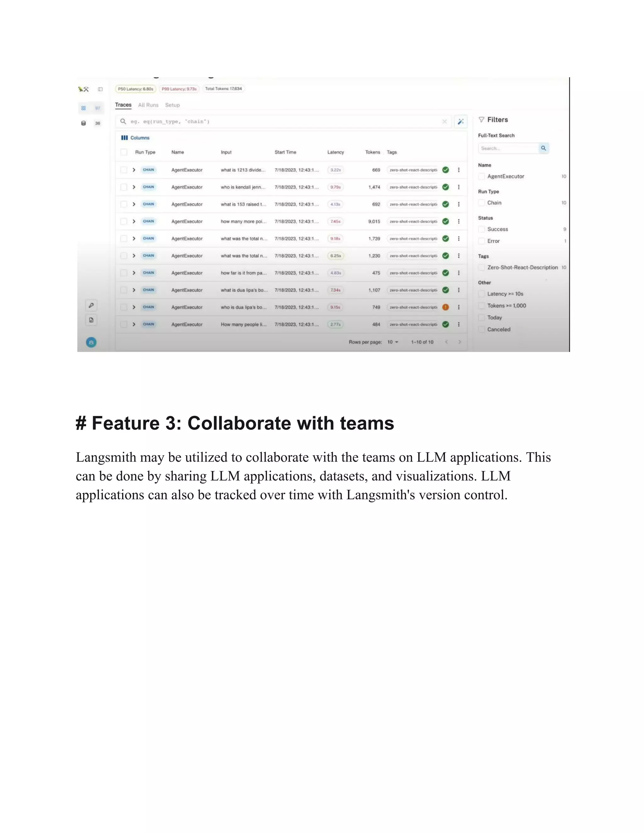Screen dimensions: 644x833
Task: Enable the Zero-Shot-React-Description tag filter
Action: coord(482,268)
